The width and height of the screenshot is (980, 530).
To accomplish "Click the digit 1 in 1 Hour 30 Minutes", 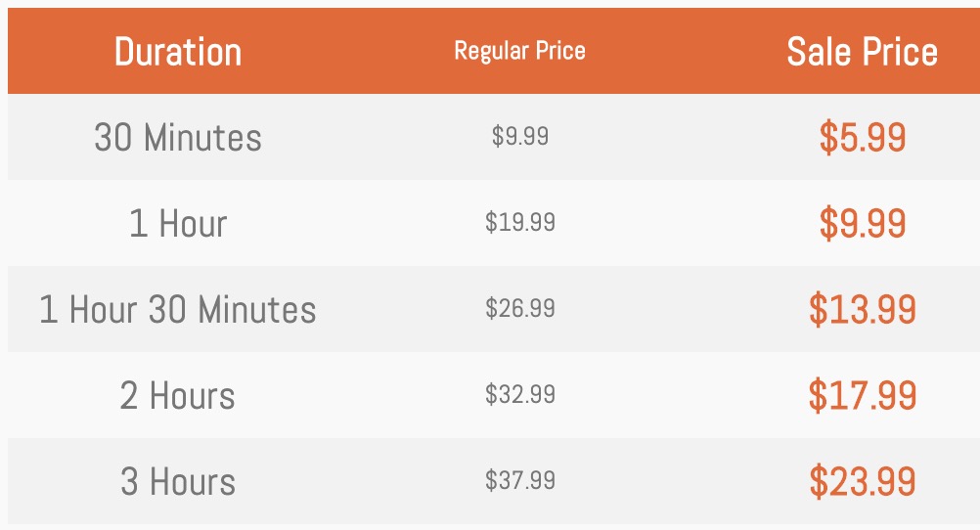I will [x=49, y=309].
